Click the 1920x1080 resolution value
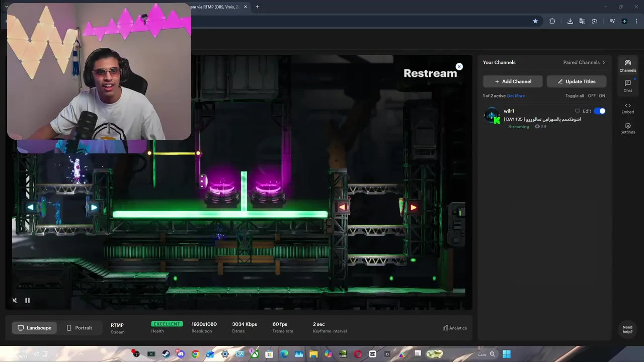644x362 pixels. tap(204, 324)
